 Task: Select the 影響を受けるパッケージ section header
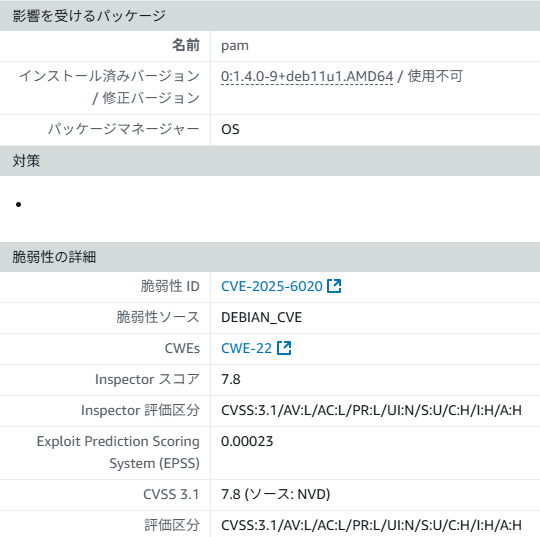click(270, 16)
